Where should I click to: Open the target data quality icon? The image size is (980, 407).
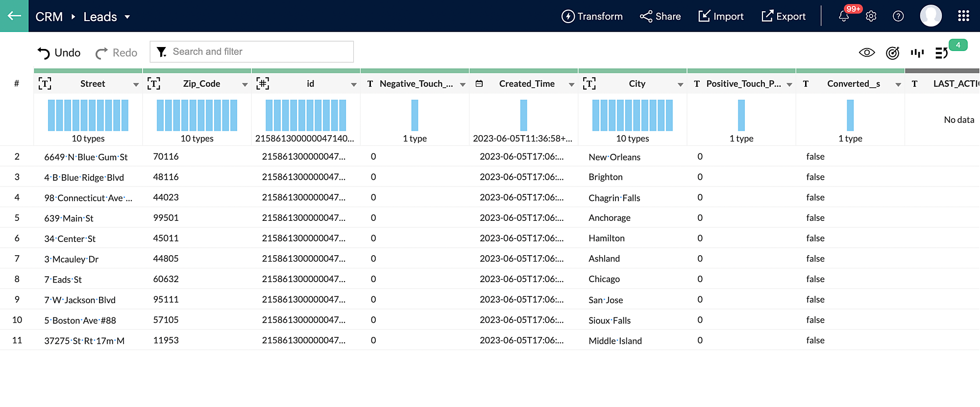pos(892,53)
